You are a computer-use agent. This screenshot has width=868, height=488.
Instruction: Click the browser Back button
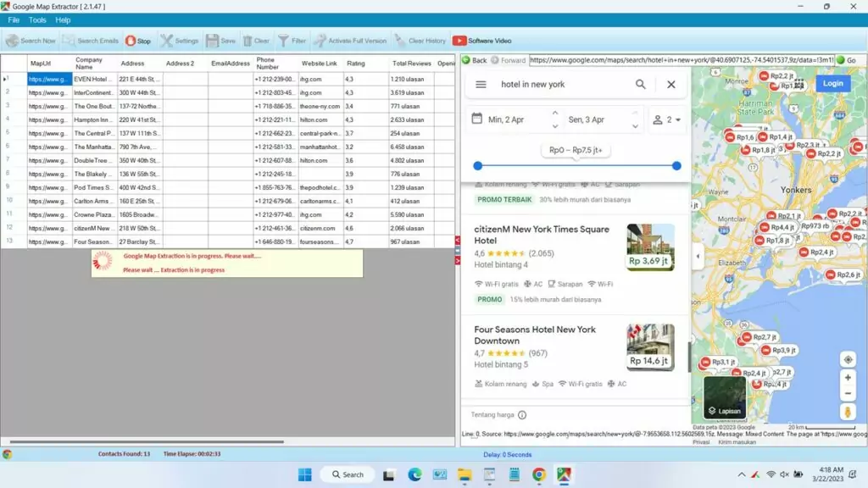tap(475, 60)
